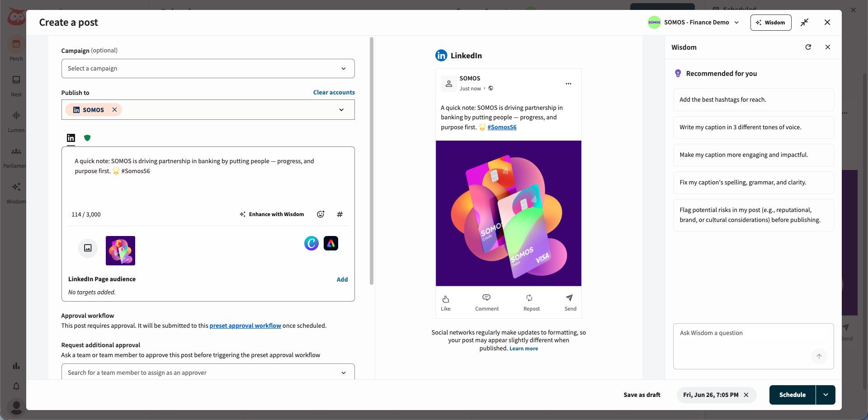Add a LinkedIn Page audience target
Screen dimensions: 868x420
342,279
